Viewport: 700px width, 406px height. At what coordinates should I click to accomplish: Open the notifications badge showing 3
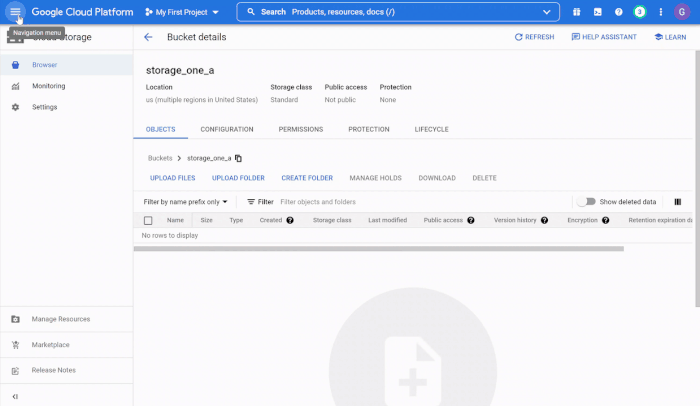tap(639, 12)
